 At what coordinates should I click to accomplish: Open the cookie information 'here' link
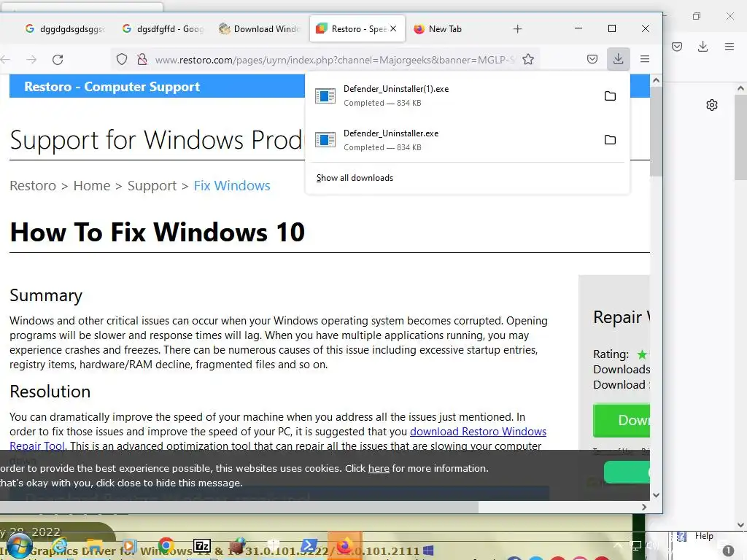pos(379,469)
